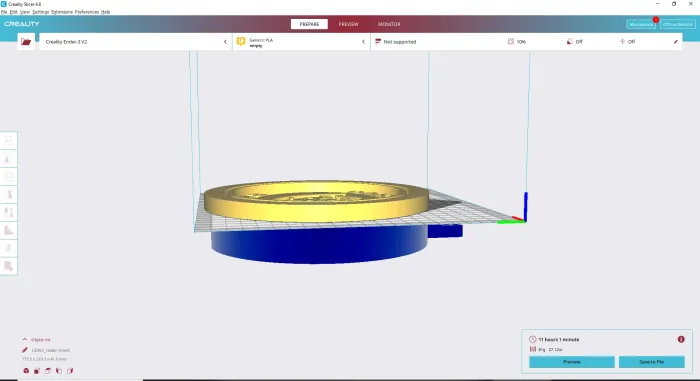Viewport: 700px width, 381px height.
Task: Rename model using pencil icon beside CE3V2 file
Action: tap(25, 350)
